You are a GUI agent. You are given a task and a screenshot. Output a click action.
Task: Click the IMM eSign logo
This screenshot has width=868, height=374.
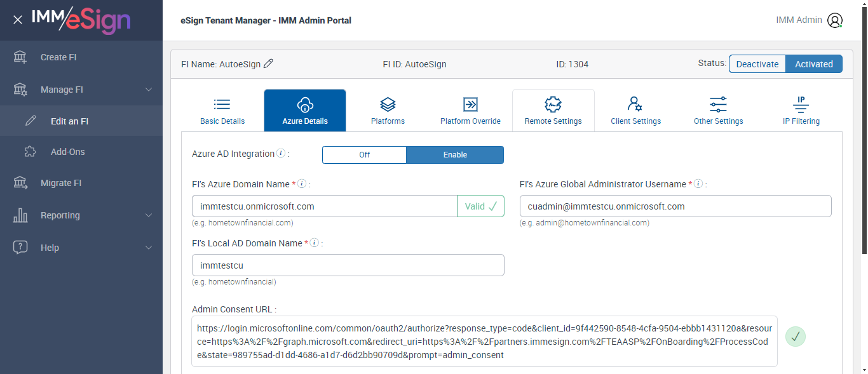(81, 20)
